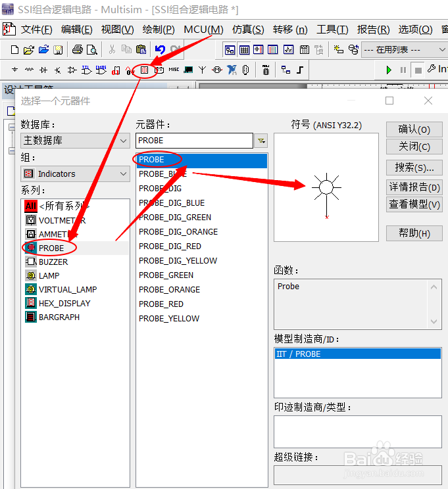This screenshot has height=489, width=448.
Task: Open print preview
Action: (x=92, y=50)
